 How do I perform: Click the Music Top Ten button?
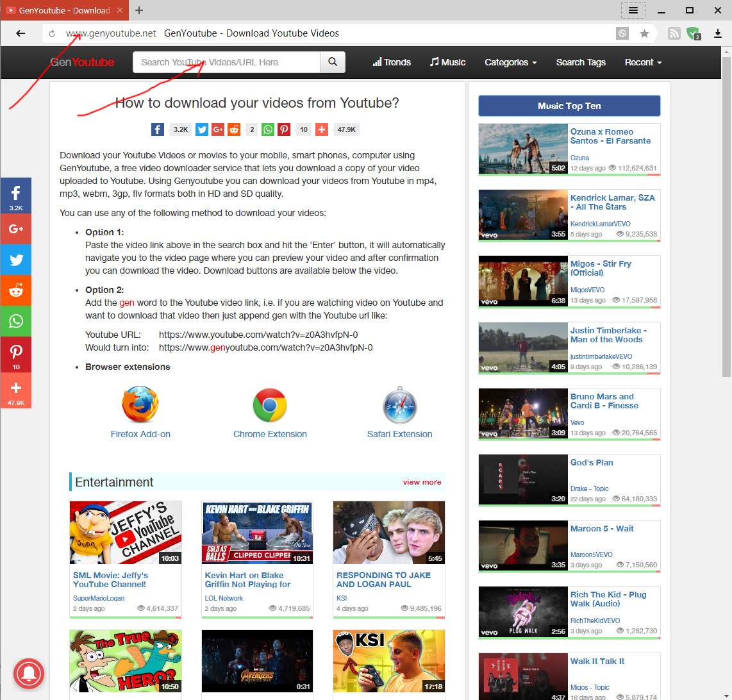tap(569, 106)
